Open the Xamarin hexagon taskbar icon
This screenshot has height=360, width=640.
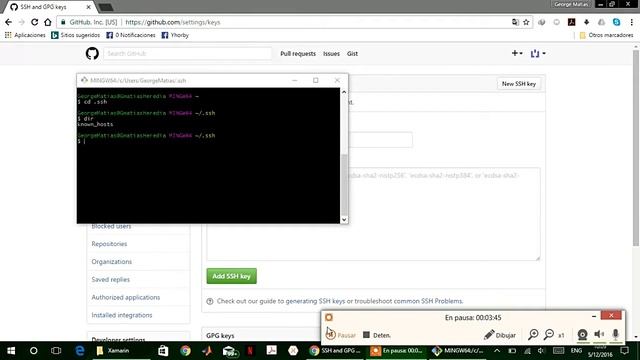pyautogui.click(x=293, y=351)
